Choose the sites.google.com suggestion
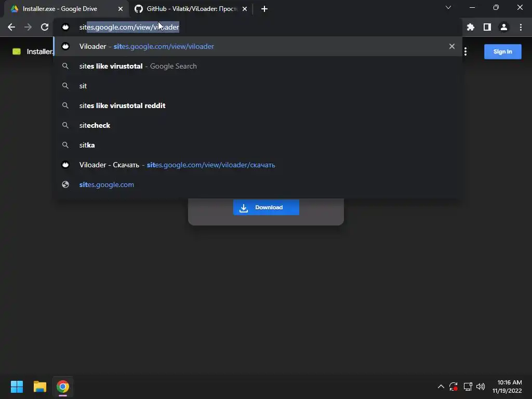Screen dimensions: 532x399 [x=258, y=184]
